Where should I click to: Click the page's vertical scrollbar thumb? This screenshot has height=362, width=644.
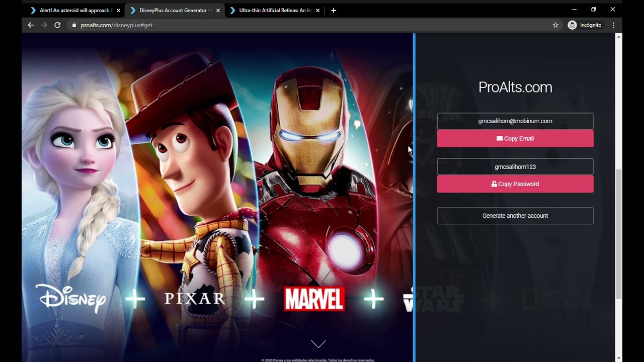pos(619,234)
